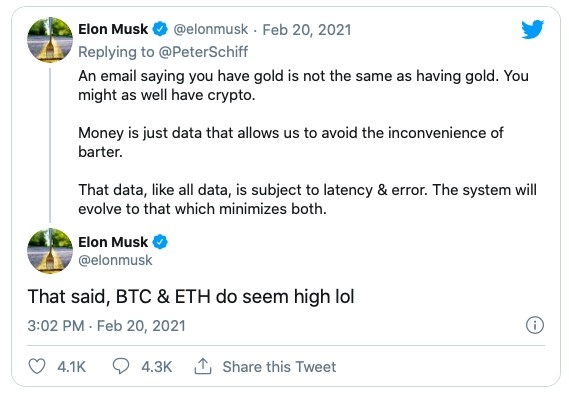Click the Elon Musk name in lower tweet

(x=113, y=242)
